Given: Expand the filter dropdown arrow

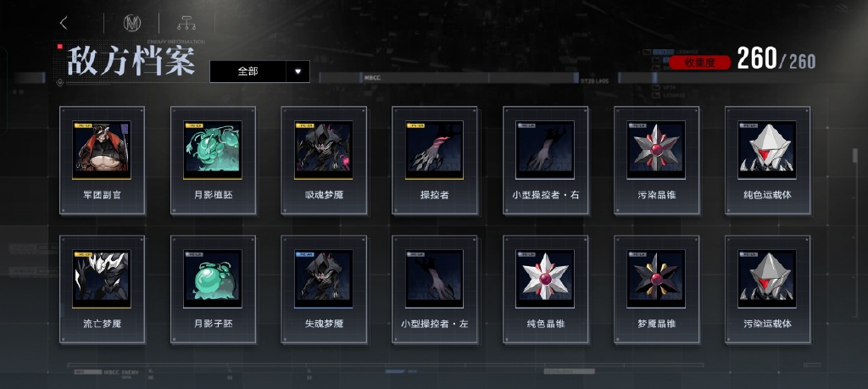Looking at the screenshot, I should click(298, 71).
